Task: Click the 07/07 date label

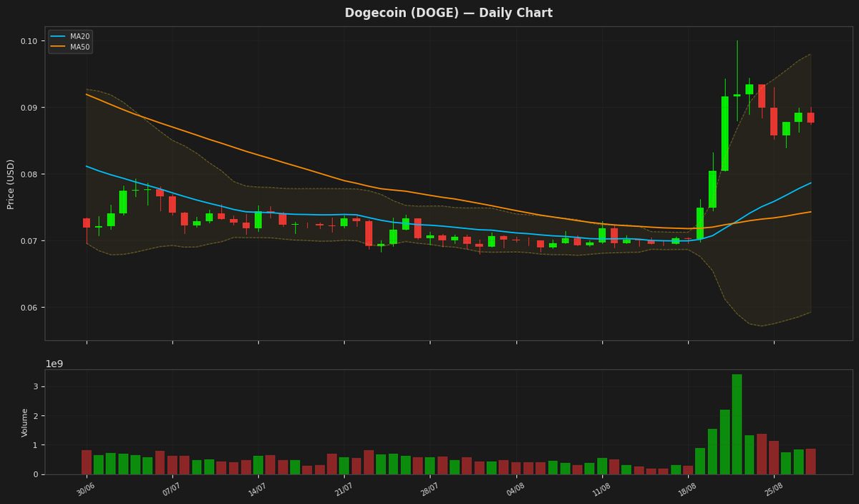Action: tap(171, 488)
